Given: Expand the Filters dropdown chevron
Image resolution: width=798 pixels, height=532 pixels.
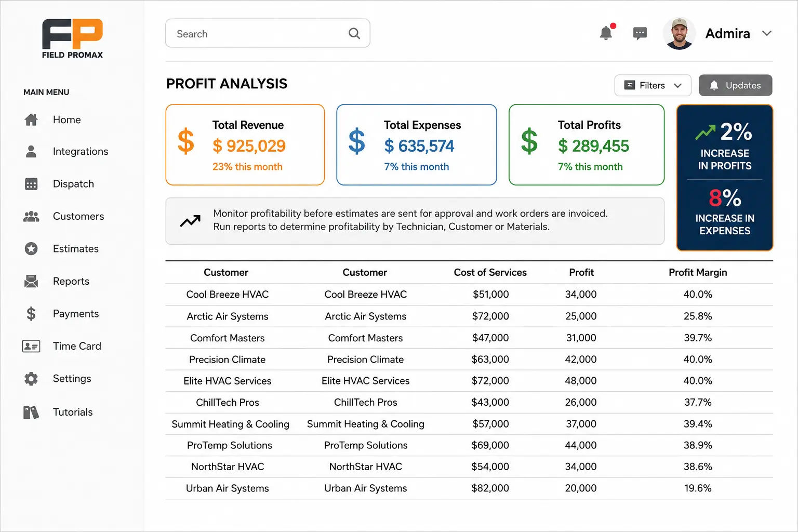Looking at the screenshot, I should (677, 86).
